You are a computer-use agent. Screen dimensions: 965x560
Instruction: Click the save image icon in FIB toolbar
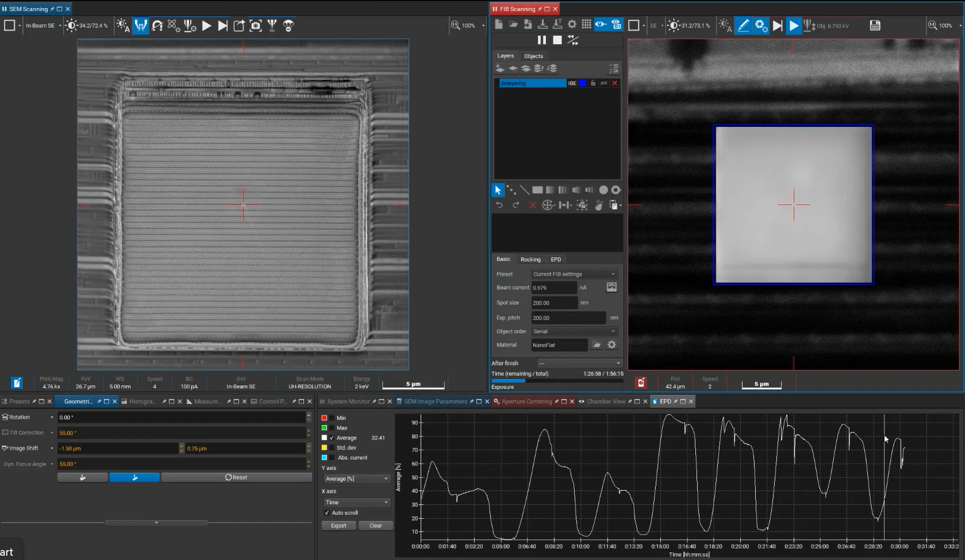(874, 25)
